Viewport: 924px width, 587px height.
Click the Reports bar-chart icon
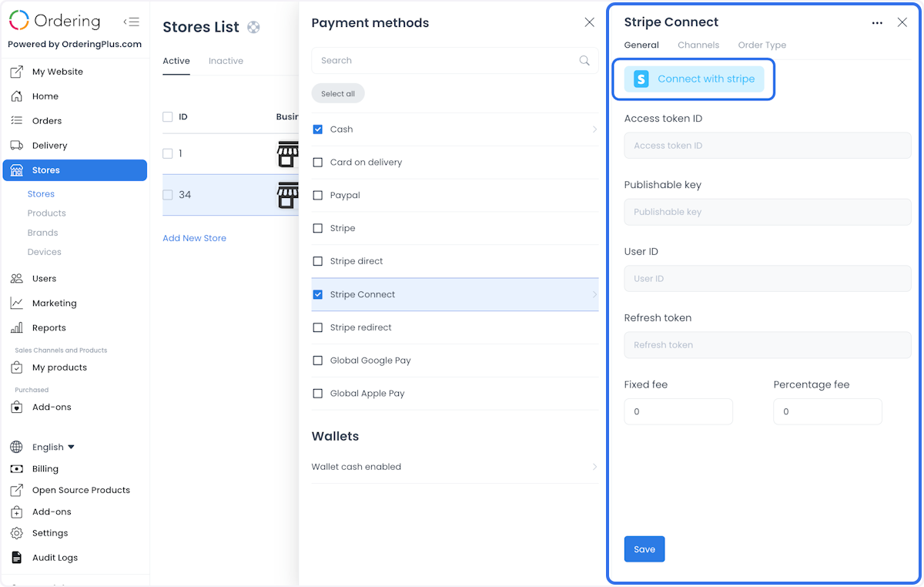pyautogui.click(x=16, y=327)
